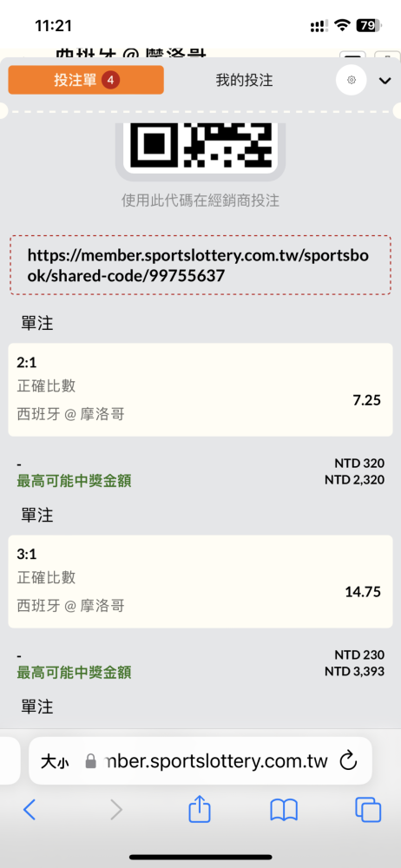
Task: Collapse the bet slip with chevron
Action: pyautogui.click(x=385, y=81)
